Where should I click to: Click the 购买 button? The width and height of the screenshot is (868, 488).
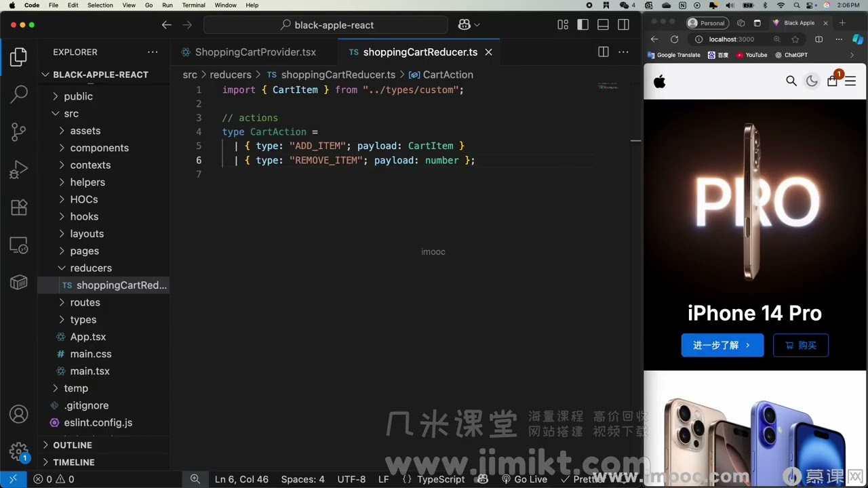[x=801, y=345]
